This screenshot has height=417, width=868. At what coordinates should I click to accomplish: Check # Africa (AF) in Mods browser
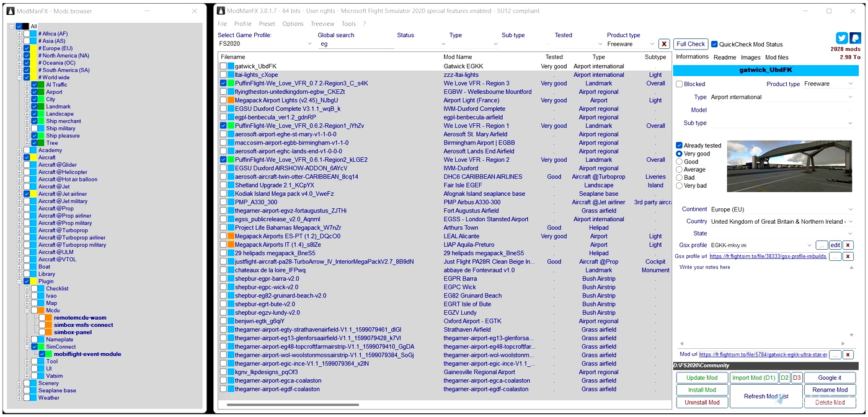[x=27, y=33]
